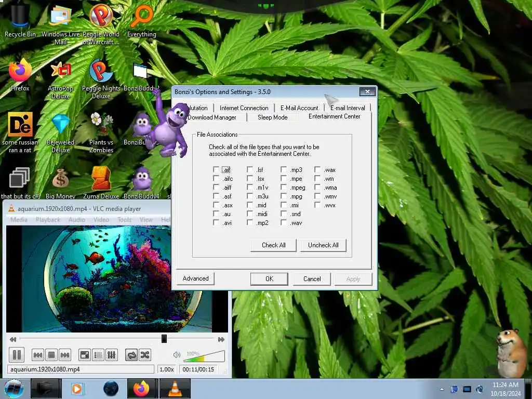Click VLC slower (rewind) arrow button
Screen dimensions: 532x399
(13, 339)
